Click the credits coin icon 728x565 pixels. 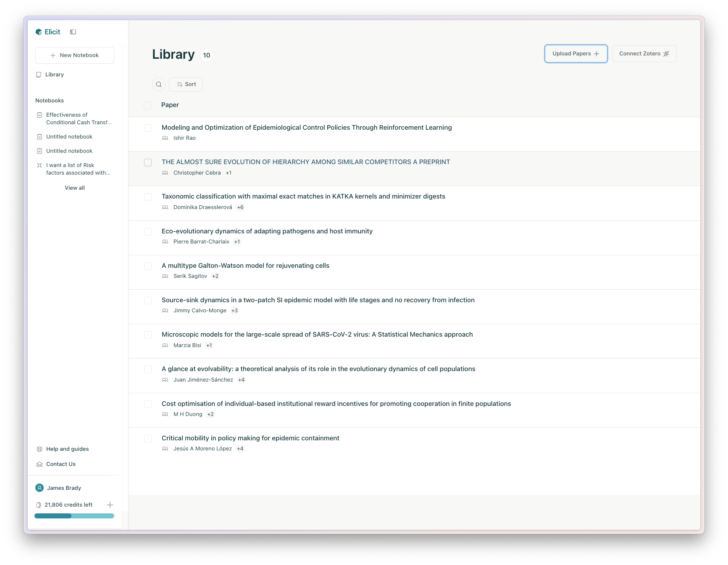point(39,505)
